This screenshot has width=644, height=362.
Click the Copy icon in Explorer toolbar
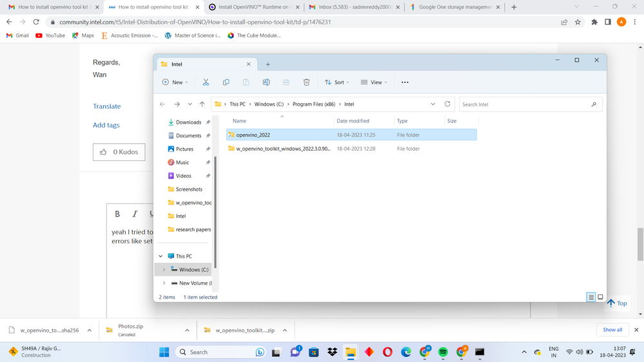pyautogui.click(x=226, y=82)
